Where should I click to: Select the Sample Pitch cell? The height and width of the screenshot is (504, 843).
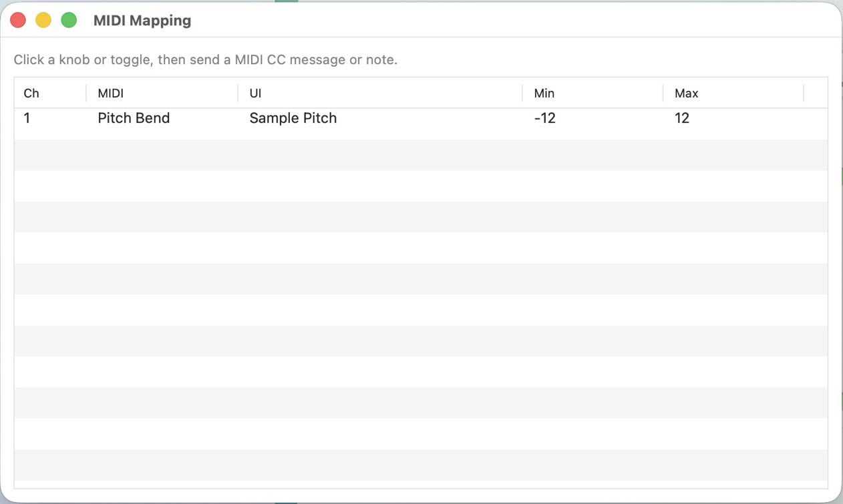pos(293,118)
